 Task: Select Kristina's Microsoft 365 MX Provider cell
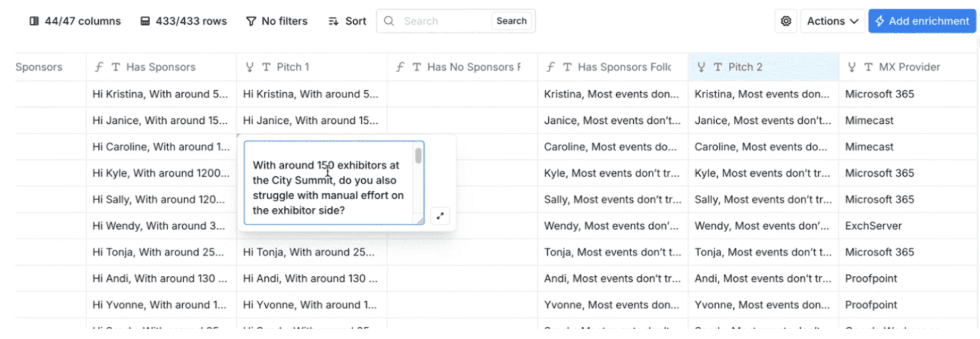tap(909, 94)
